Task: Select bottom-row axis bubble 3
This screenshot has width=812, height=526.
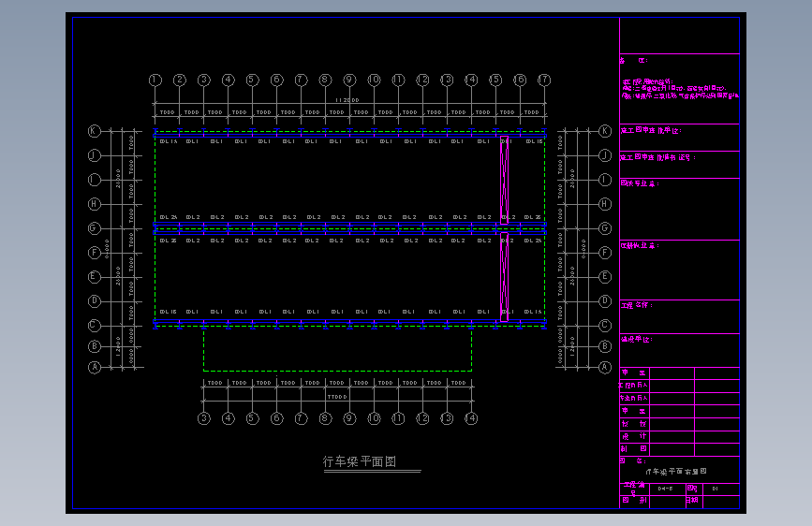Action: 204,418
